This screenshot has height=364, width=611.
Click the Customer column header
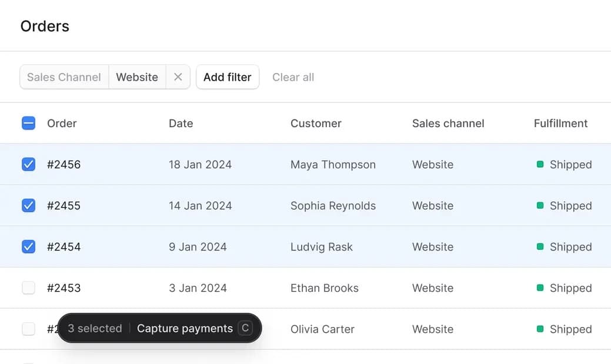[x=316, y=123]
